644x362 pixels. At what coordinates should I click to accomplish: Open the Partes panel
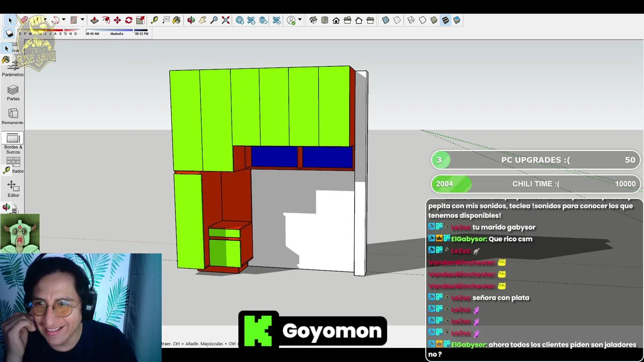[13, 93]
